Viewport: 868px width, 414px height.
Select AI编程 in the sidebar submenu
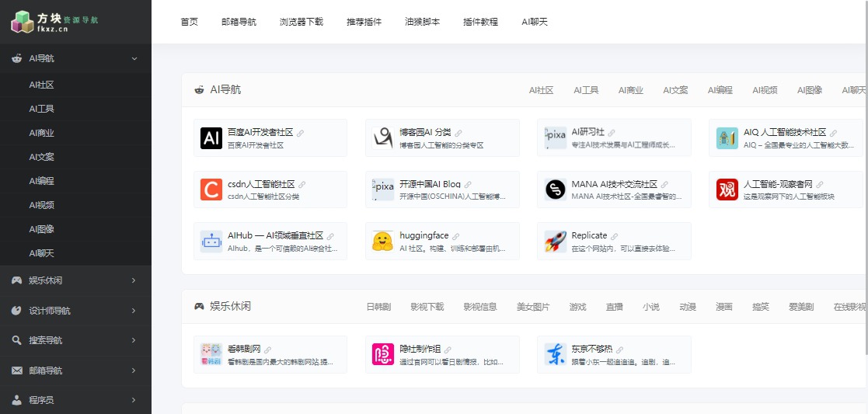[41, 181]
